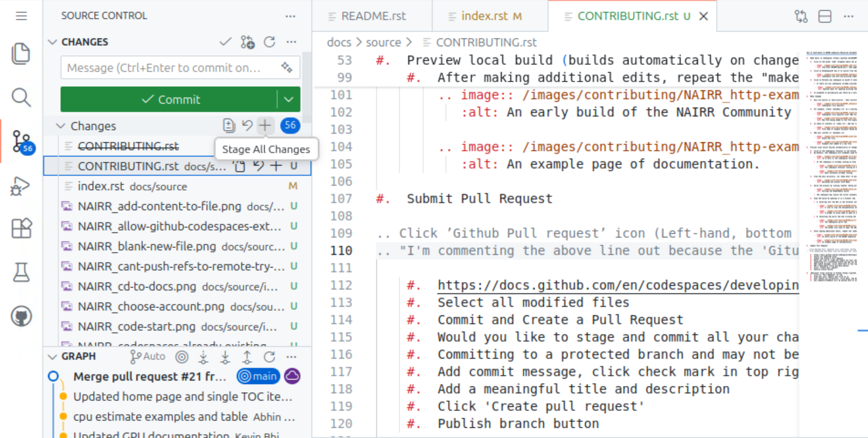868x438 pixels.
Task: Click the cloud icon beside the main badge
Action: coord(292,376)
